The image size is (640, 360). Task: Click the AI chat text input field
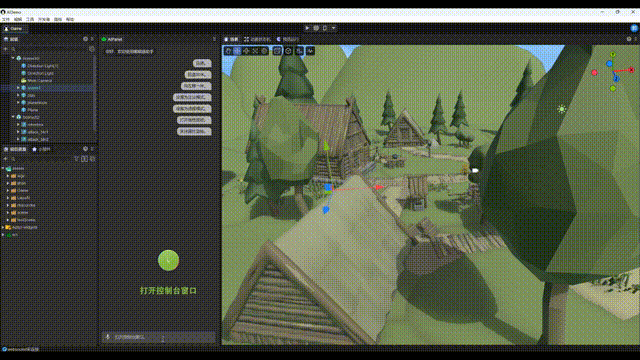(158, 337)
